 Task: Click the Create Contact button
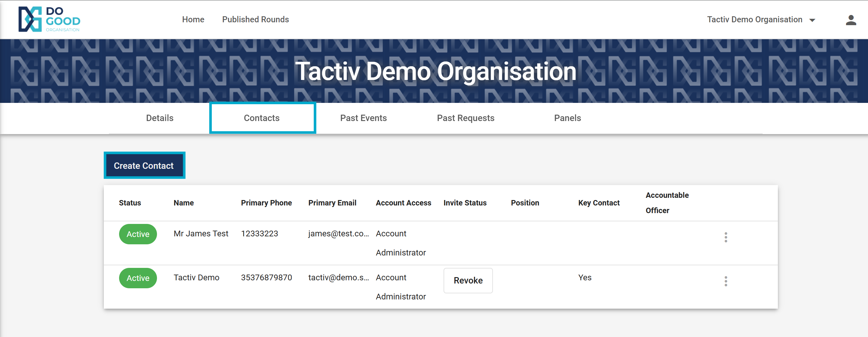144,165
